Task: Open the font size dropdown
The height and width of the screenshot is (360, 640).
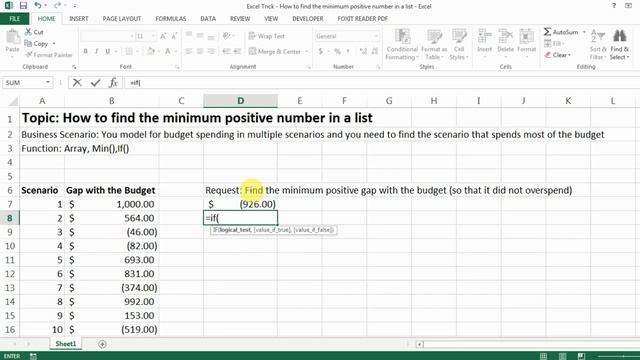Action: pos(153,36)
